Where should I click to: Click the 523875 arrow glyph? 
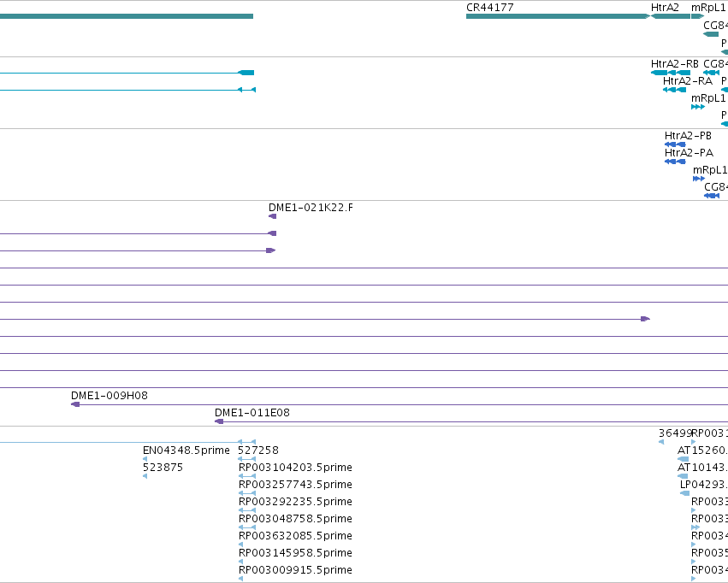[x=145, y=476]
